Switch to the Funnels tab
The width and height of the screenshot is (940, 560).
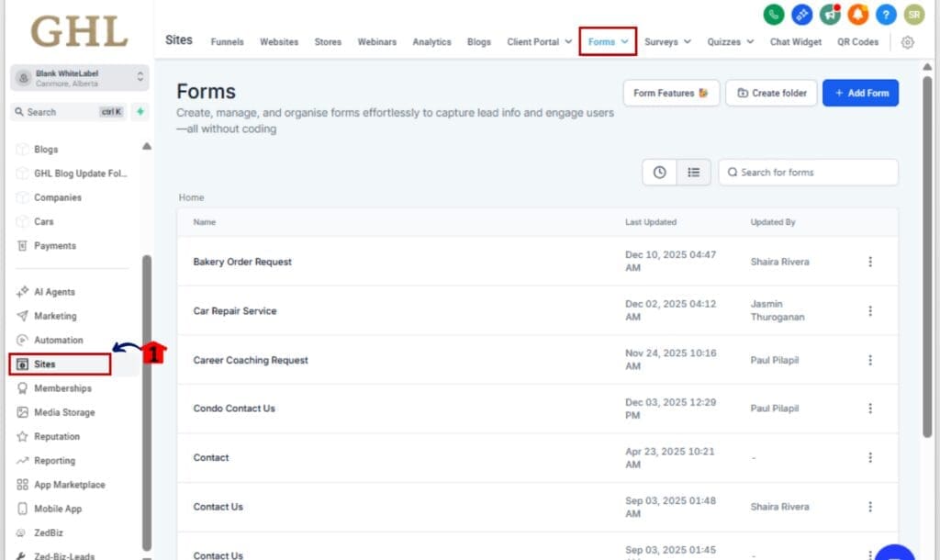227,42
